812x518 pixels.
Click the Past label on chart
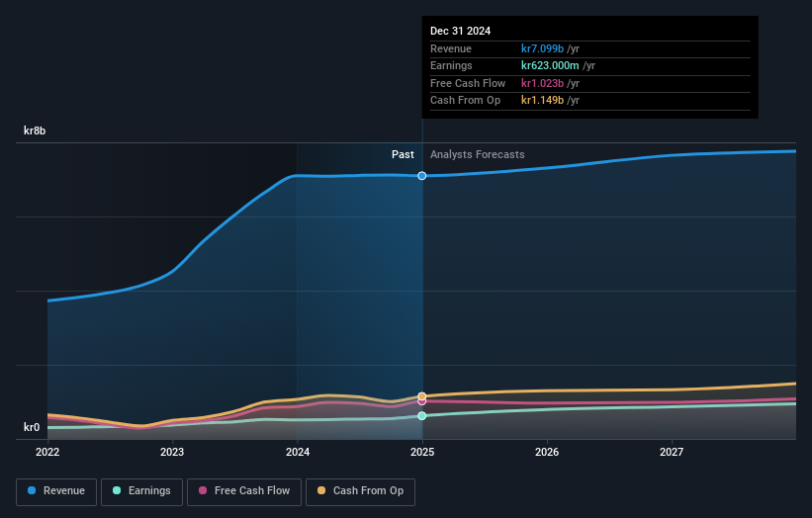(403, 154)
